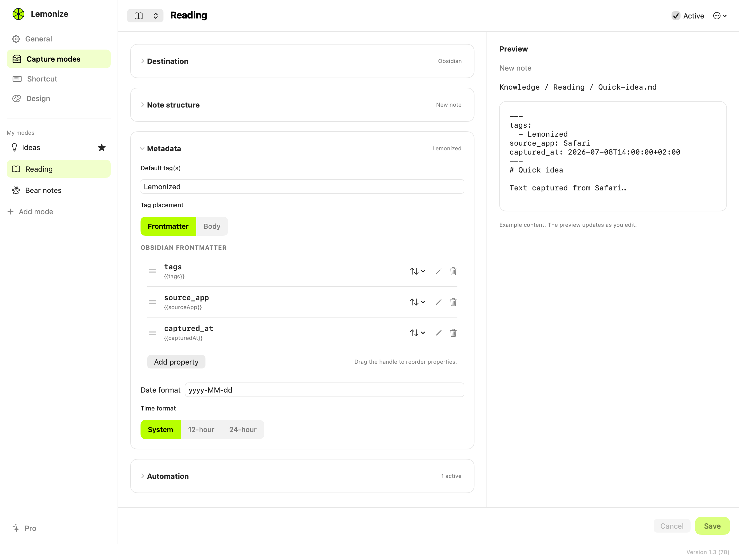This screenshot has width=739, height=560.
Task: Click the drag handle for source_app property
Action: pyautogui.click(x=152, y=302)
